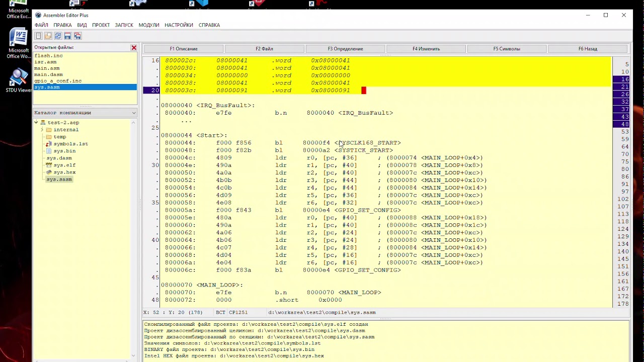Click the F3 Определение button
Image resolution: width=644 pixels, height=362 pixels.
pos(345,49)
